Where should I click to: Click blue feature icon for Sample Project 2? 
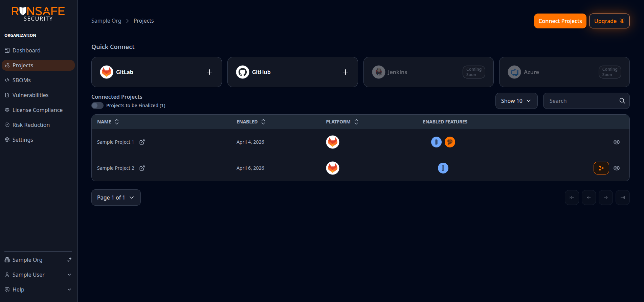coord(443,168)
